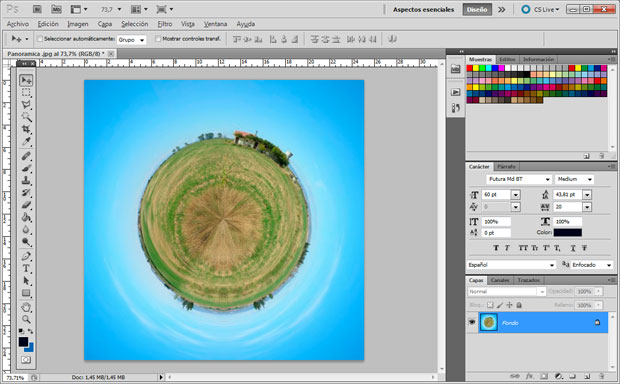Toggle strikethrough text style in Carácter panel
620x384 pixels.
click(584, 248)
